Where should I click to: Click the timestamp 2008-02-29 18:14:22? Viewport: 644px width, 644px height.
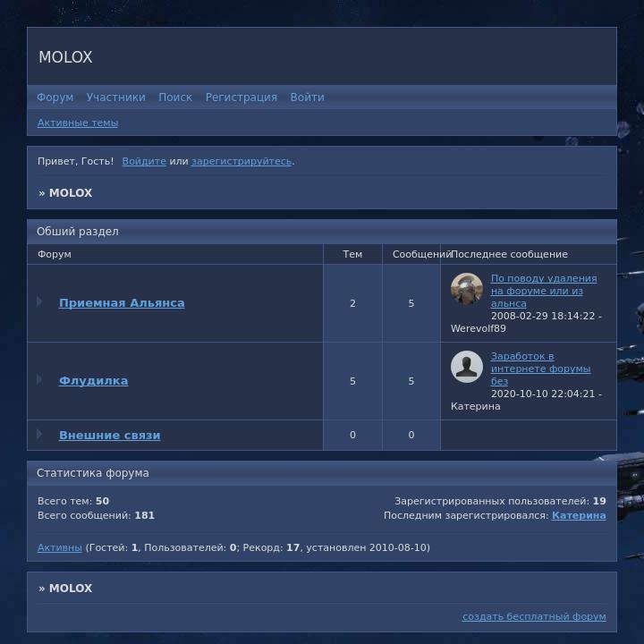(543, 316)
